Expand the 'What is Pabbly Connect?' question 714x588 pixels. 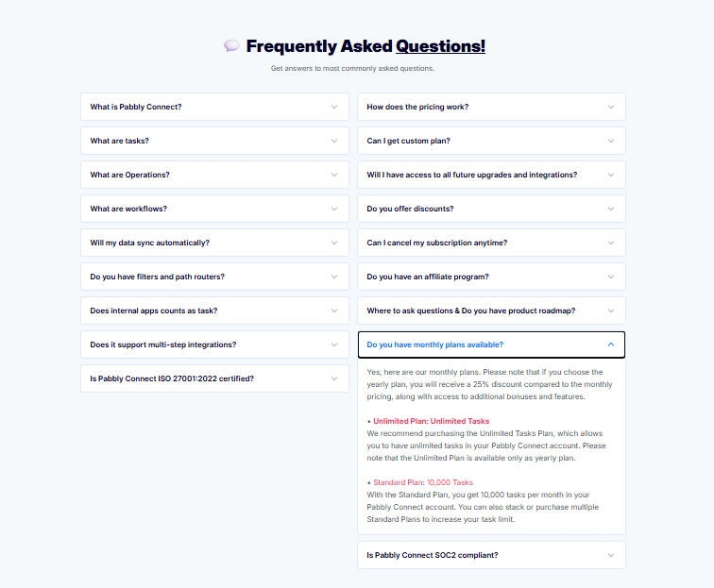pos(214,107)
